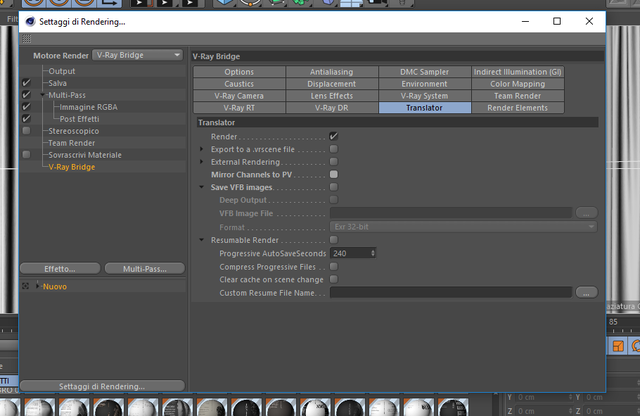Enable the Sovrascrivi Materiale checkbox
640x416 pixels.
27,155
